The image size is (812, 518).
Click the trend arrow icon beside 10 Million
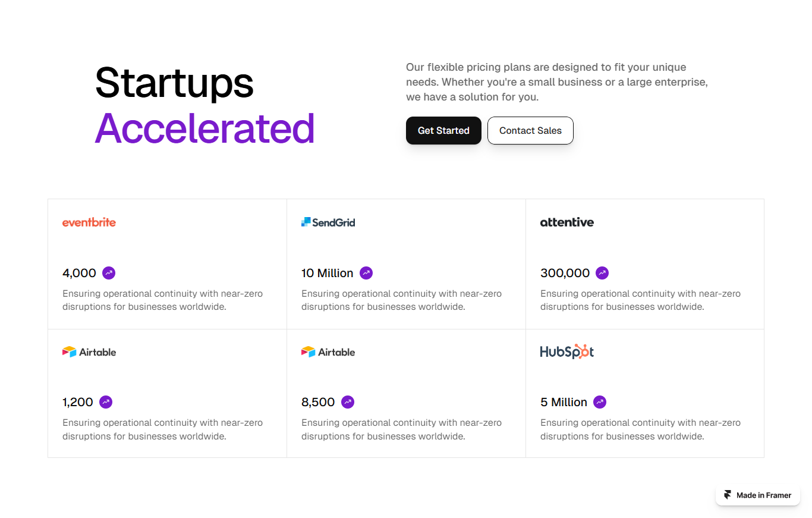(366, 273)
